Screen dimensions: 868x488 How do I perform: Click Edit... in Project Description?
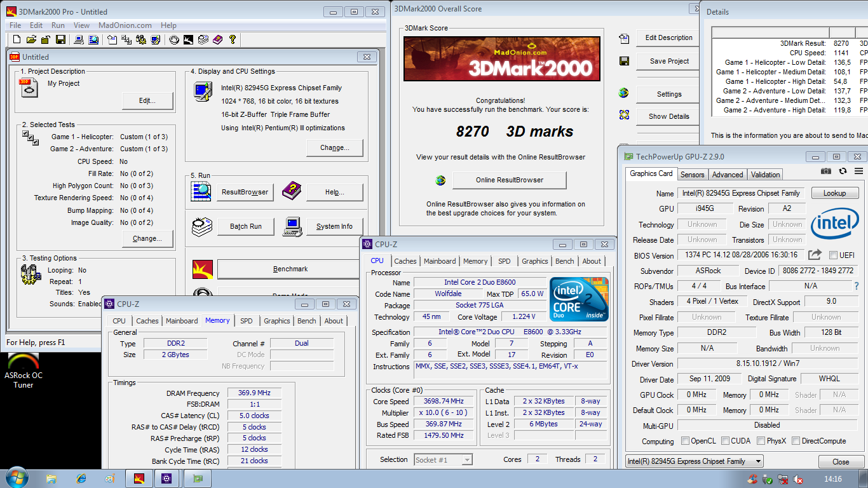(x=147, y=100)
